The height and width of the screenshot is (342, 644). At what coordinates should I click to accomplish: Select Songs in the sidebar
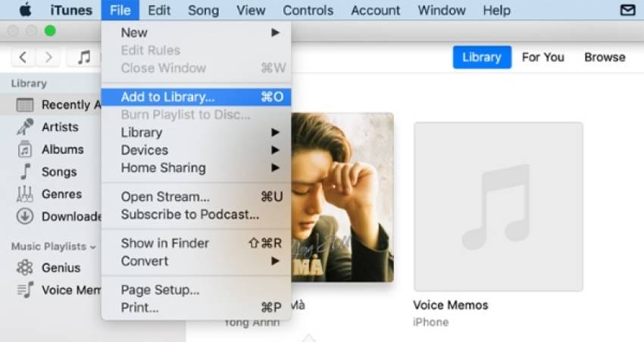pos(59,172)
